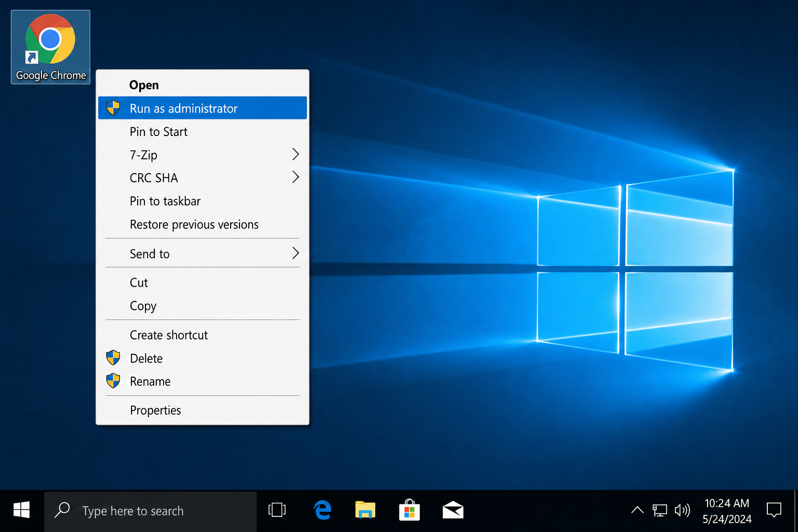
Task: Select the Google Chrome desktop shortcut
Action: pyautogui.click(x=50, y=47)
